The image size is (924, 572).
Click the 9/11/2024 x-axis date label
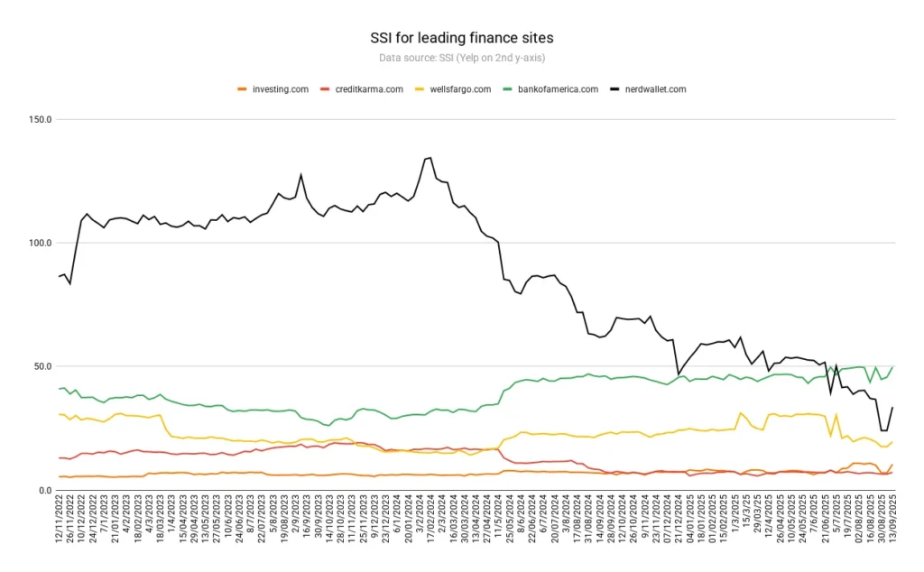pyautogui.click(x=644, y=516)
